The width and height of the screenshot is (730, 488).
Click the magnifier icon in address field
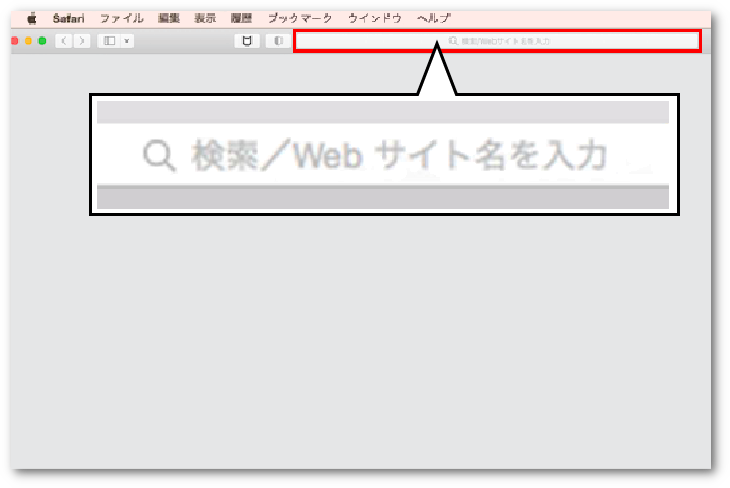(x=453, y=41)
